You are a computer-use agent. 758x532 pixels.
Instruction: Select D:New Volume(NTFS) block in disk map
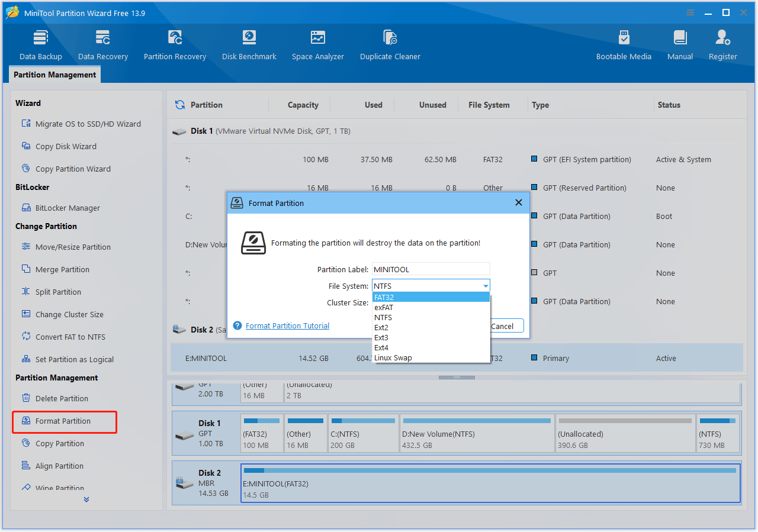click(x=477, y=433)
